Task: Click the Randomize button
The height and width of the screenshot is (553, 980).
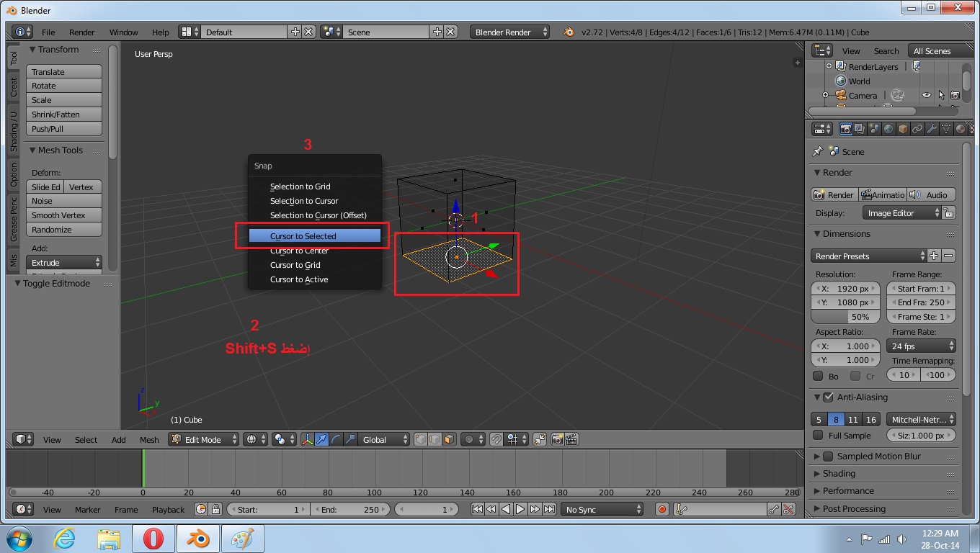Action: coord(64,230)
